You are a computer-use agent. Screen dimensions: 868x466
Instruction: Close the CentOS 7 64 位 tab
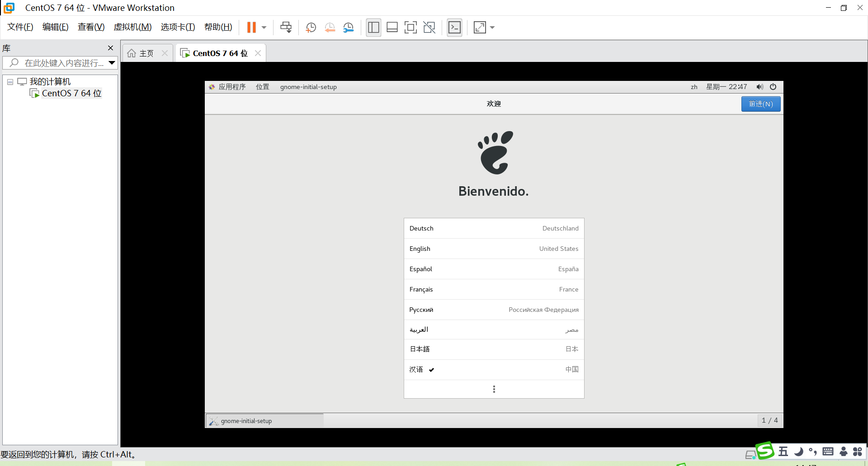coord(258,53)
